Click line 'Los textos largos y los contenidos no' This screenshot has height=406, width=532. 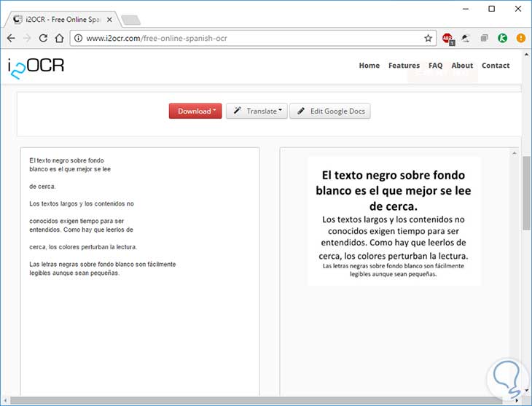click(x=82, y=203)
